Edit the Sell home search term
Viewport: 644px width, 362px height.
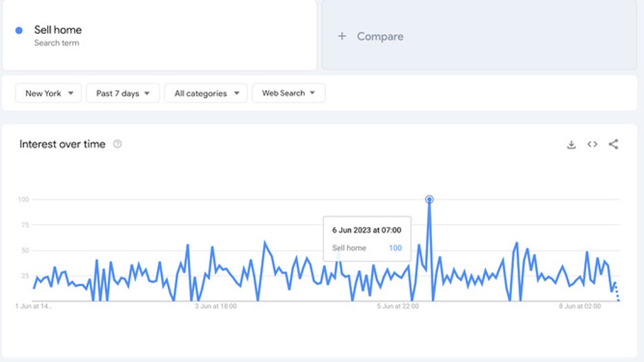click(x=58, y=30)
